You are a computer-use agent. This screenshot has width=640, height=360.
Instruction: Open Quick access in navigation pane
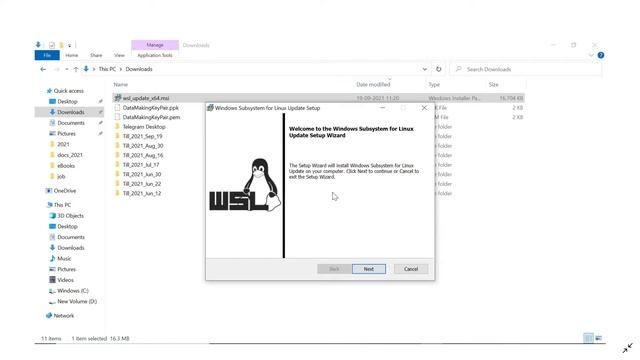(68, 91)
